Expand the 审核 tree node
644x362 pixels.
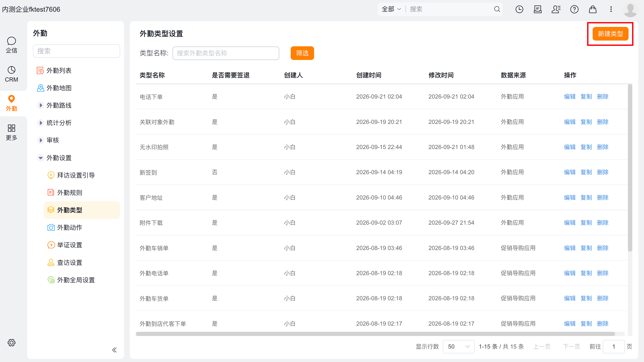coord(41,140)
